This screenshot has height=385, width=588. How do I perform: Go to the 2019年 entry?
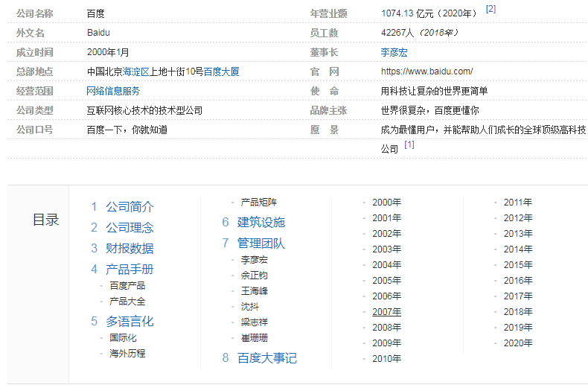518,328
